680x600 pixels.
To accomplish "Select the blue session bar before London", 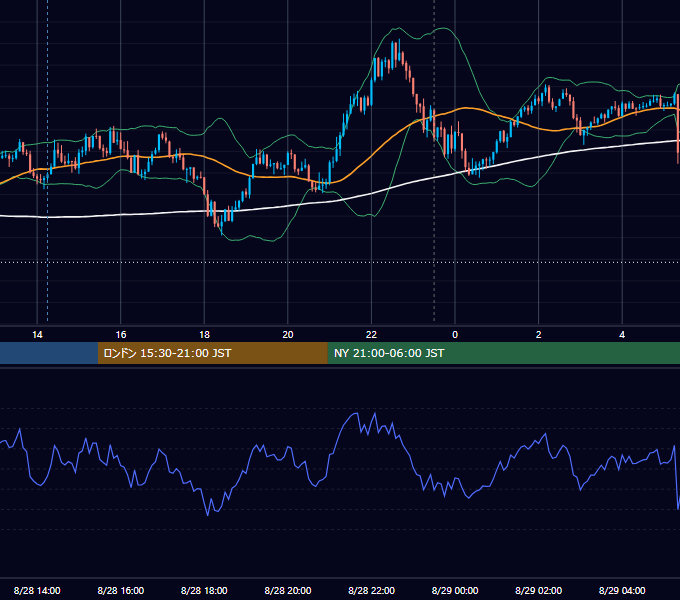I will 49,353.
